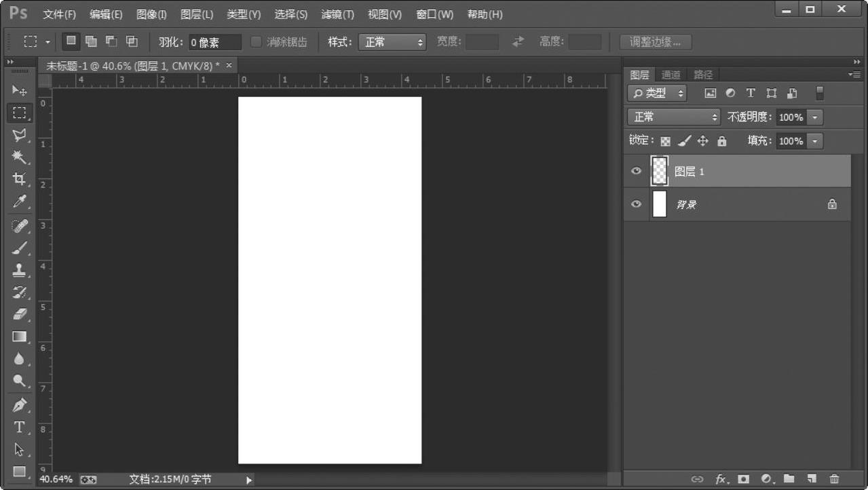Open the 样式 dropdown set to 正常

(x=392, y=42)
